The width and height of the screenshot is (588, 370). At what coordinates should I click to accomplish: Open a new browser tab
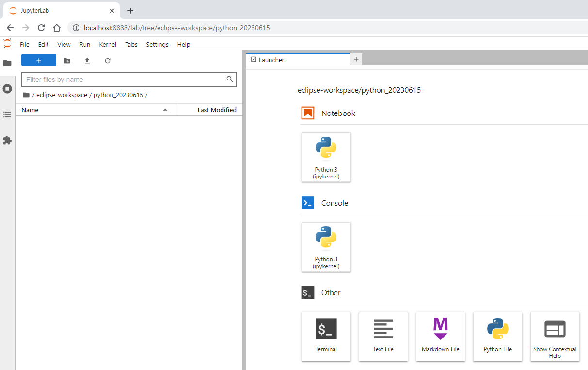[x=130, y=11]
